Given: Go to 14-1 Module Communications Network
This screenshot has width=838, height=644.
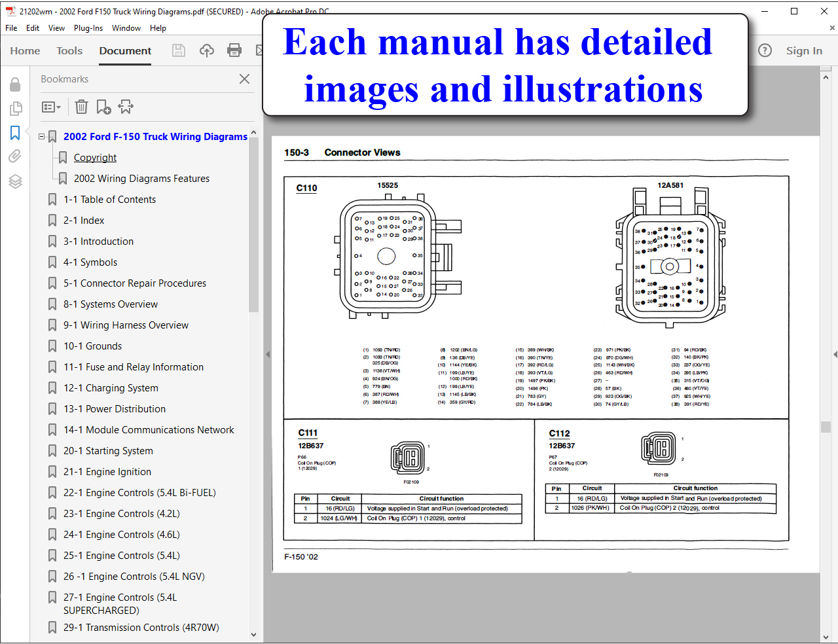Looking at the screenshot, I should coord(149,430).
